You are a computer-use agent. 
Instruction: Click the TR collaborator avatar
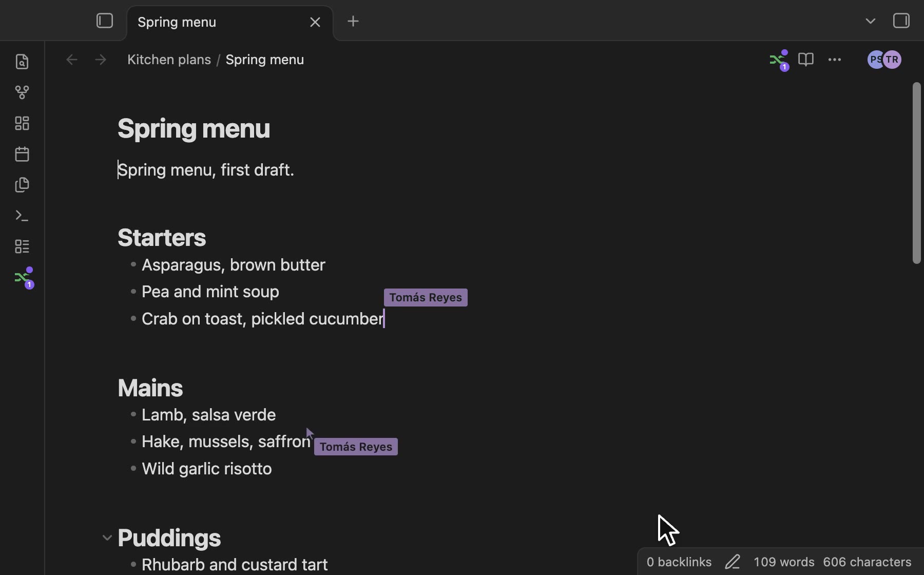click(x=893, y=60)
